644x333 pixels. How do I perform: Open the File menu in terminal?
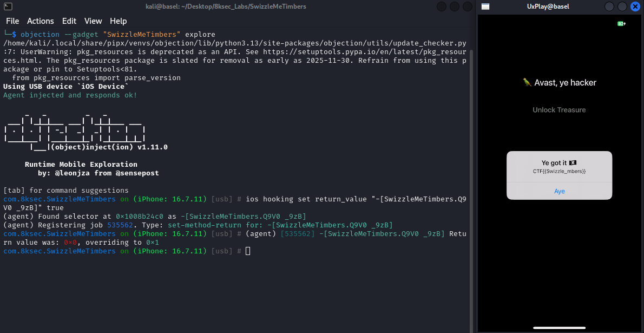point(12,21)
